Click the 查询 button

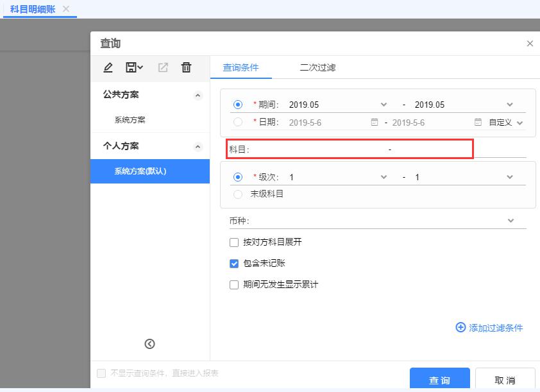(439, 380)
